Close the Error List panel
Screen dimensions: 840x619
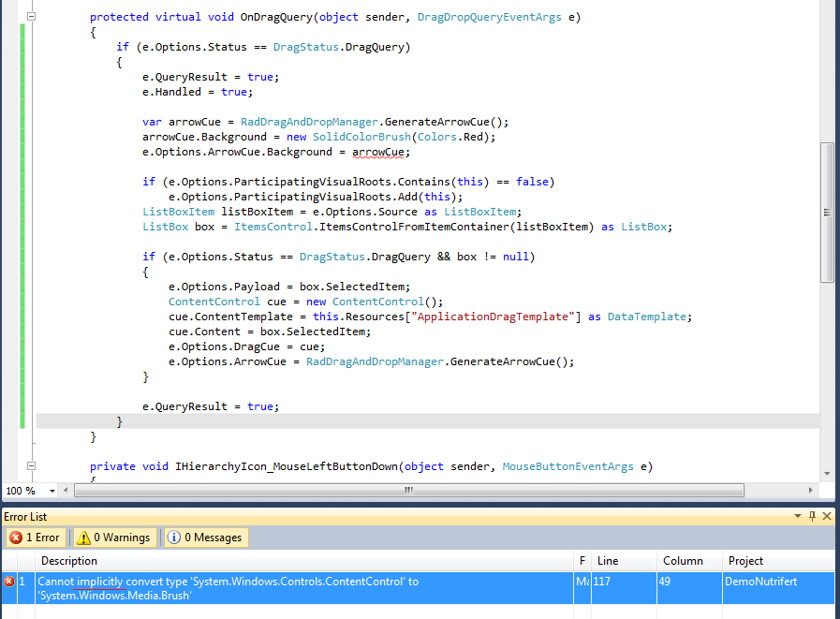[827, 516]
